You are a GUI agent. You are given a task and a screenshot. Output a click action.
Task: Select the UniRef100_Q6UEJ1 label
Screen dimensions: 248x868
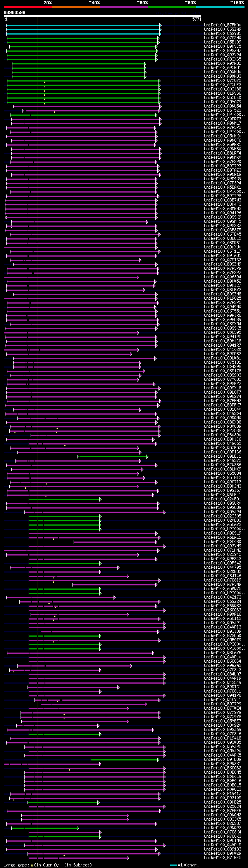tap(222, 495)
